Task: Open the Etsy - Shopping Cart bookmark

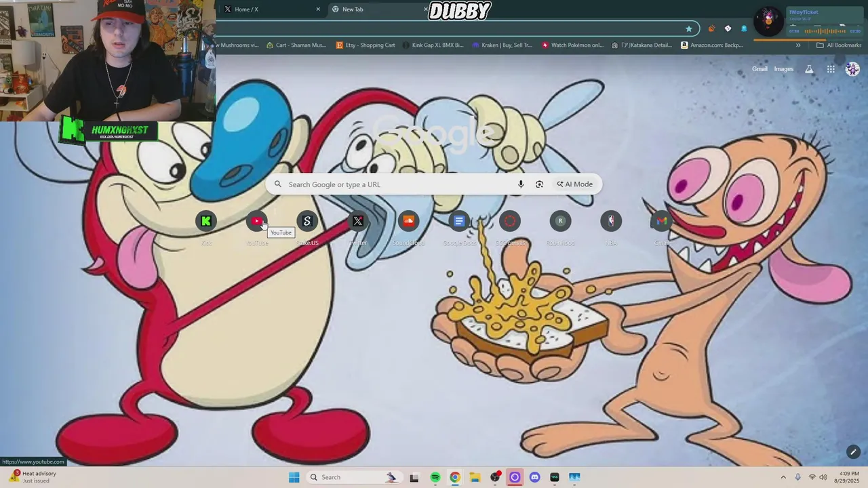Action: [x=366, y=45]
